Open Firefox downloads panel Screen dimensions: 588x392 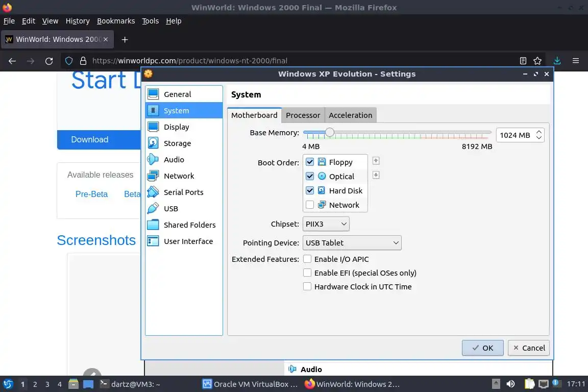[x=557, y=61]
